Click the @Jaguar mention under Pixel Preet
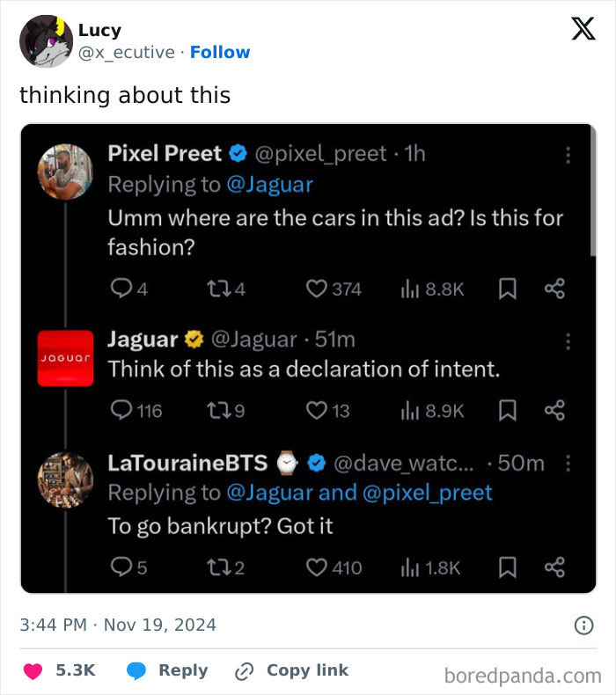The width and height of the screenshot is (616, 695). click(x=269, y=185)
